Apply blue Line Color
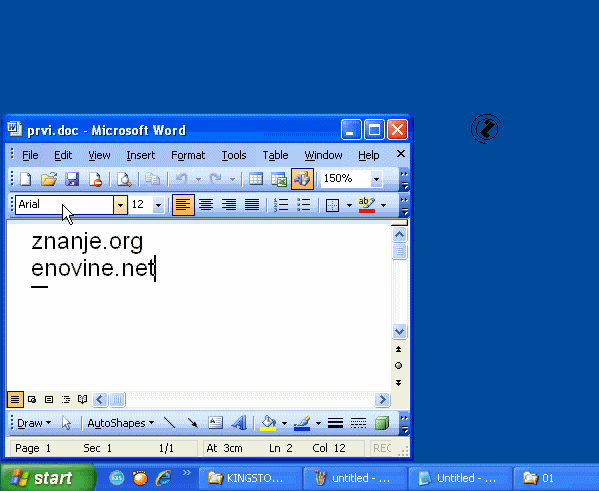The height and width of the screenshot is (491, 599). pos(302,423)
